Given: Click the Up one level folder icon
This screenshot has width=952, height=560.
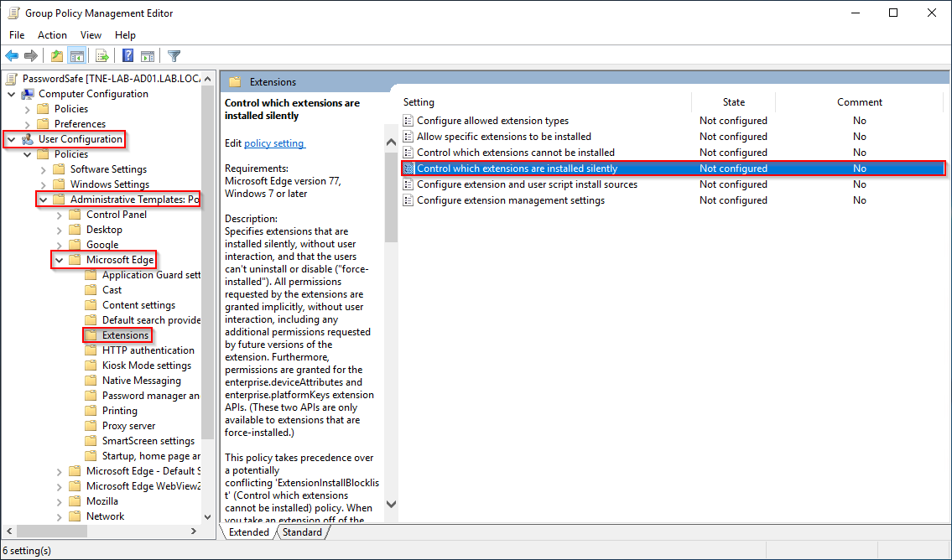Looking at the screenshot, I should pos(56,55).
